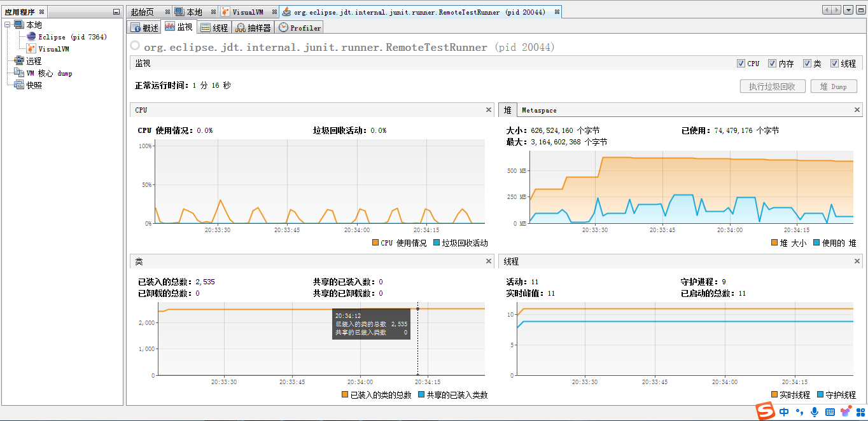Click the skin shirt icon in IME bar
Viewport: 868px width, 421px height.
click(846, 412)
